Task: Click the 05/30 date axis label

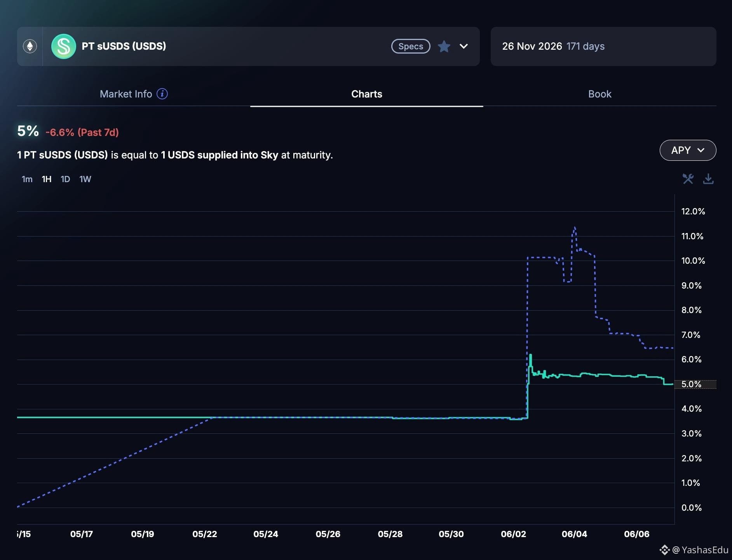Action: (451, 534)
